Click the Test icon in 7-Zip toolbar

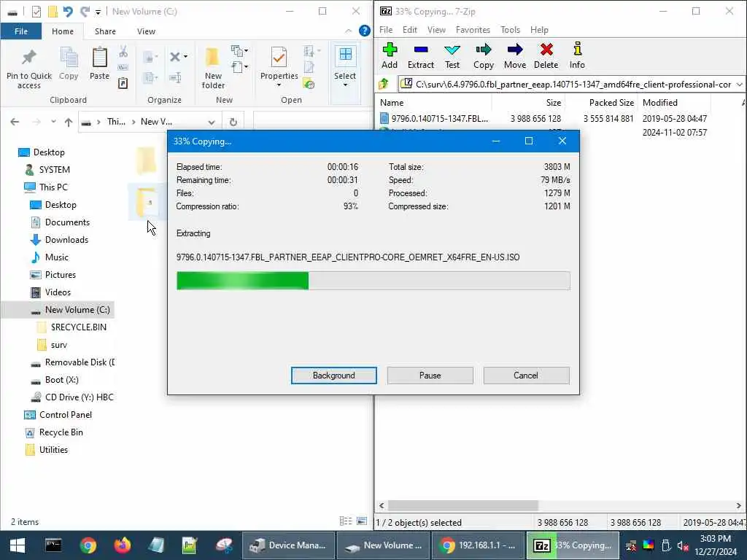pyautogui.click(x=452, y=50)
